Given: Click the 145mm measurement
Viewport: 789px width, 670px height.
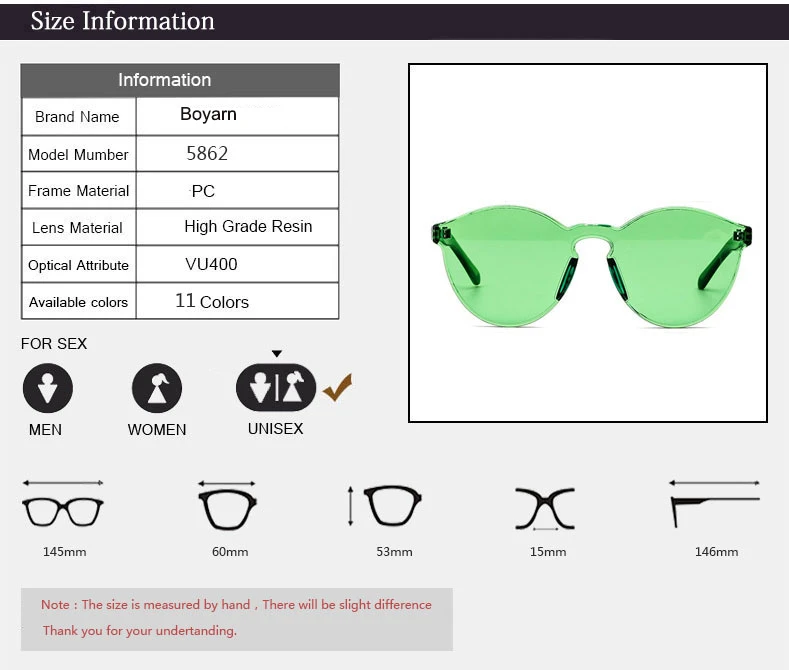Looking at the screenshot, I should tap(64, 552).
